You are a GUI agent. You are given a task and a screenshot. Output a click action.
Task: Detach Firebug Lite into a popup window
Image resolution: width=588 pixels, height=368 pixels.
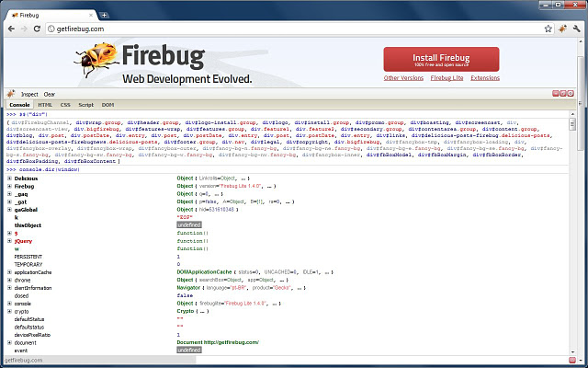point(563,94)
